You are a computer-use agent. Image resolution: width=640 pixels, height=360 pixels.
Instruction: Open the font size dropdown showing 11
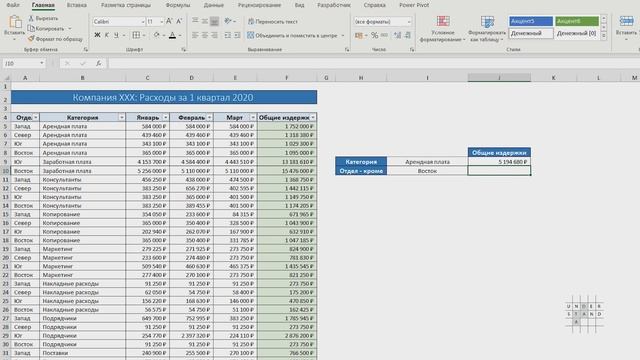pyautogui.click(x=162, y=22)
